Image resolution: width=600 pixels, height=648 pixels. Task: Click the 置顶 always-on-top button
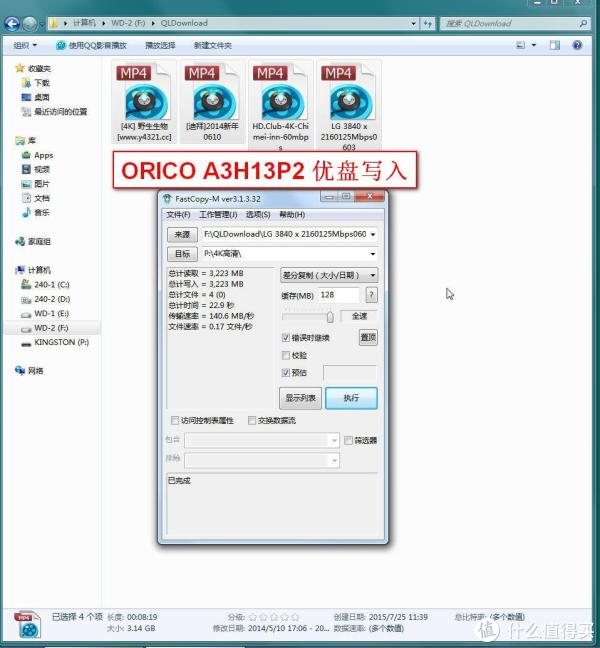(368, 337)
